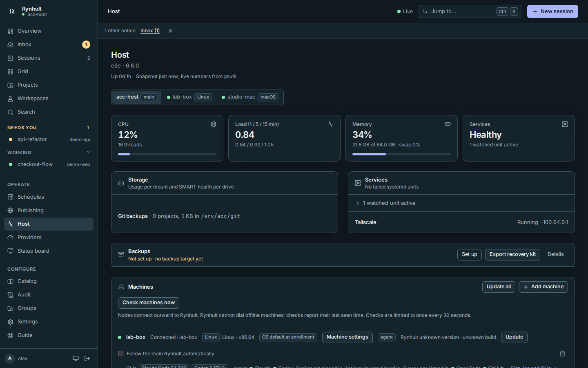This screenshot has width=588, height=368.
Task: Click the Backups archive icon
Action: click(121, 255)
